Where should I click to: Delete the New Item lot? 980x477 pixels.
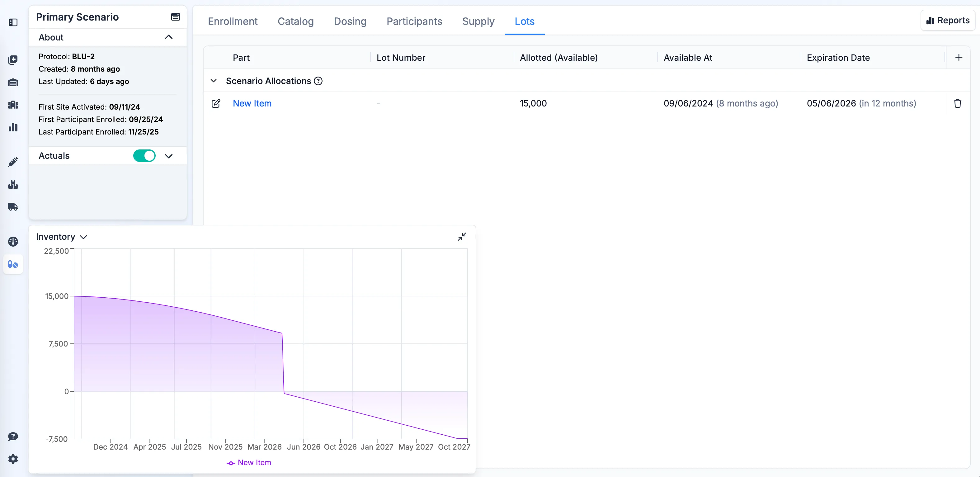[x=958, y=103]
